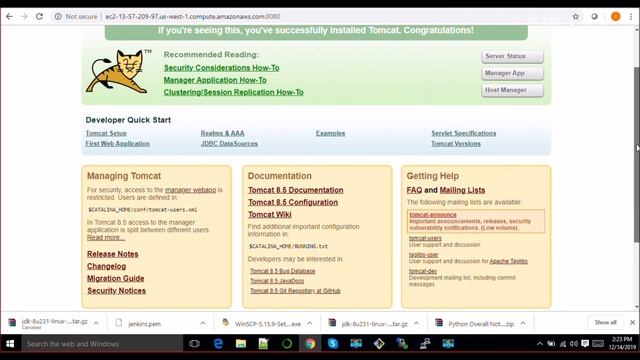
Task: Expand options for WinSCP setup exe download
Action: (309, 323)
